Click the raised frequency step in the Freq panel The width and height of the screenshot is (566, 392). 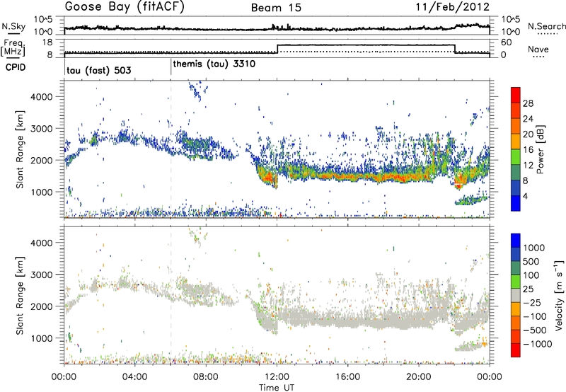pos(366,45)
